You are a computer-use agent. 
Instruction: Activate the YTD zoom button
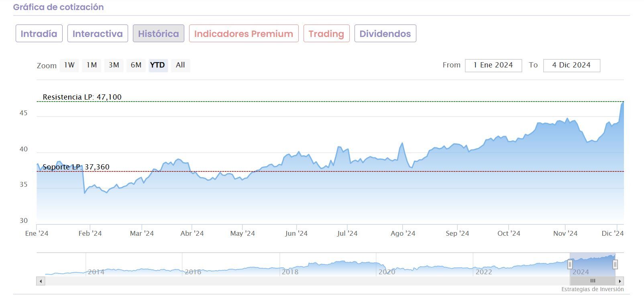(158, 65)
